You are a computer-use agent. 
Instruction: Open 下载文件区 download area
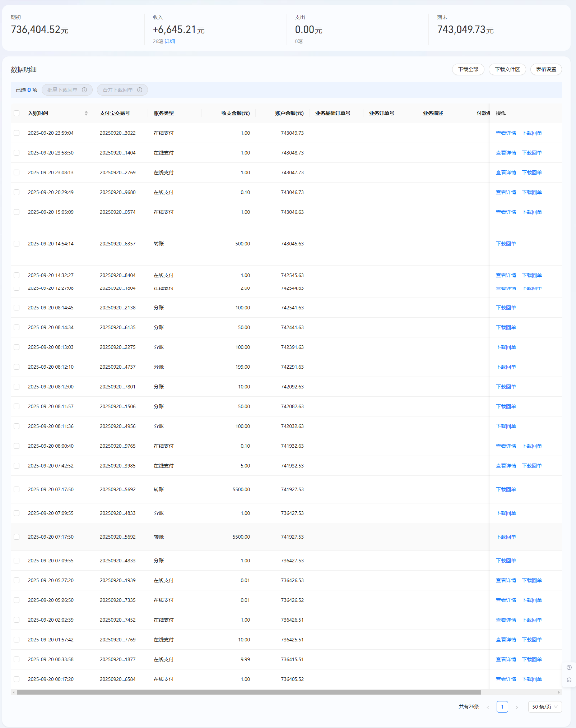click(x=507, y=69)
